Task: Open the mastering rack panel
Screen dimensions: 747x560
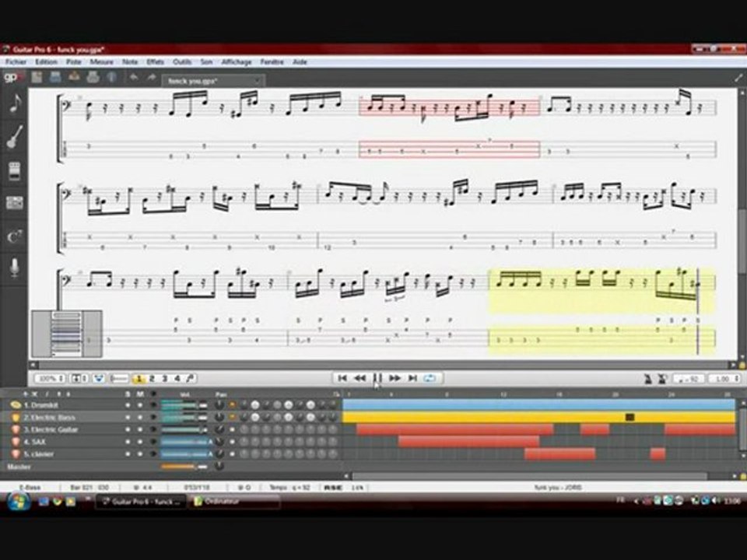Action: pos(15,203)
